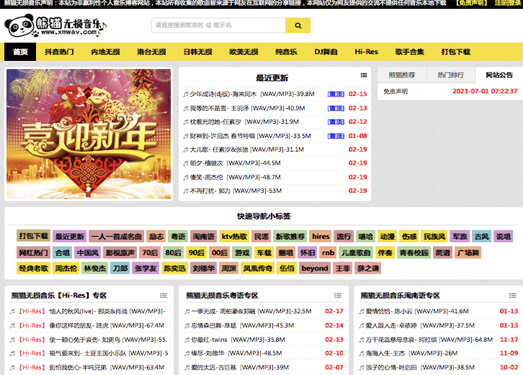Click the 凤凰传奇 tag
Image resolution: width=523 pixels, height=375 pixels.
[x=257, y=268]
